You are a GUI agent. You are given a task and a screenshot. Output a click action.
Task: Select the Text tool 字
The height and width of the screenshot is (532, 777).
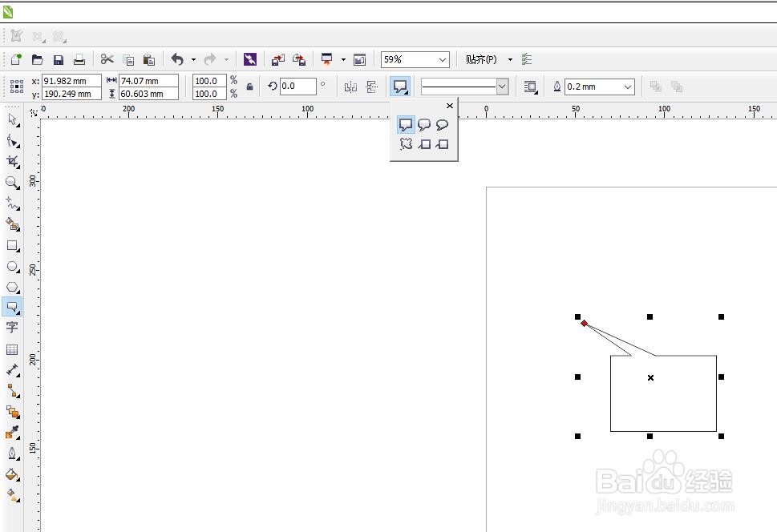[x=12, y=328]
